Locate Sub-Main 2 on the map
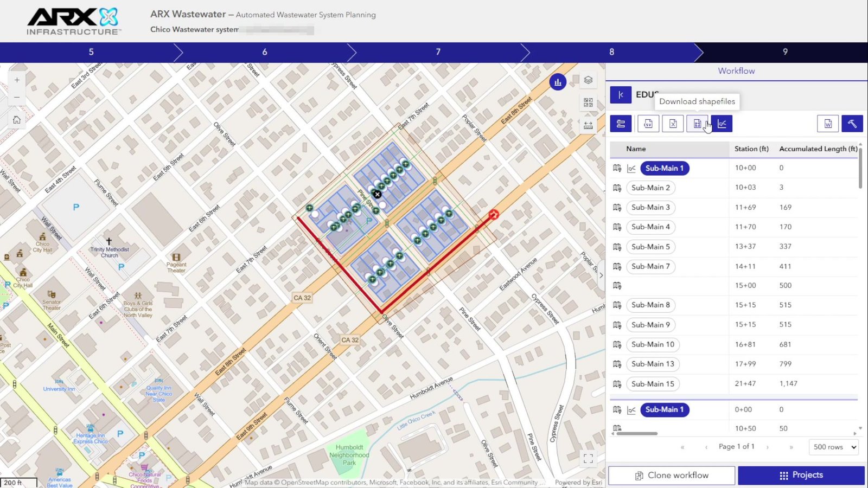868x488 pixels. point(617,188)
